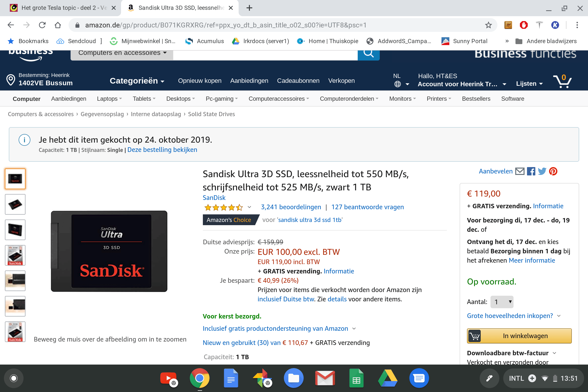Share product via Facebook icon

(x=531, y=171)
